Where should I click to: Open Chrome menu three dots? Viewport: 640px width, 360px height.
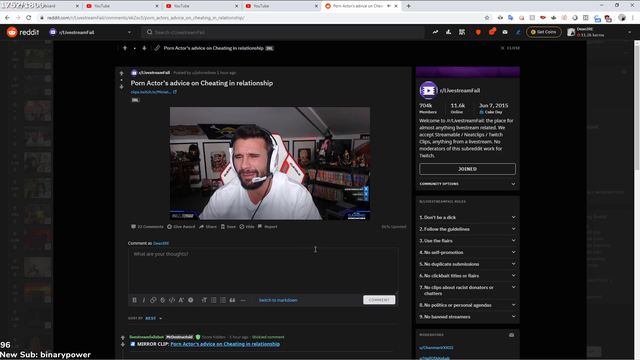coord(633,18)
